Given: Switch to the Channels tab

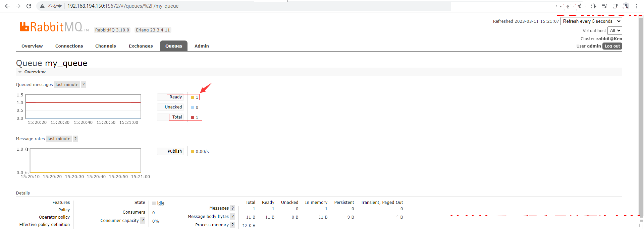Looking at the screenshot, I should 106,46.
